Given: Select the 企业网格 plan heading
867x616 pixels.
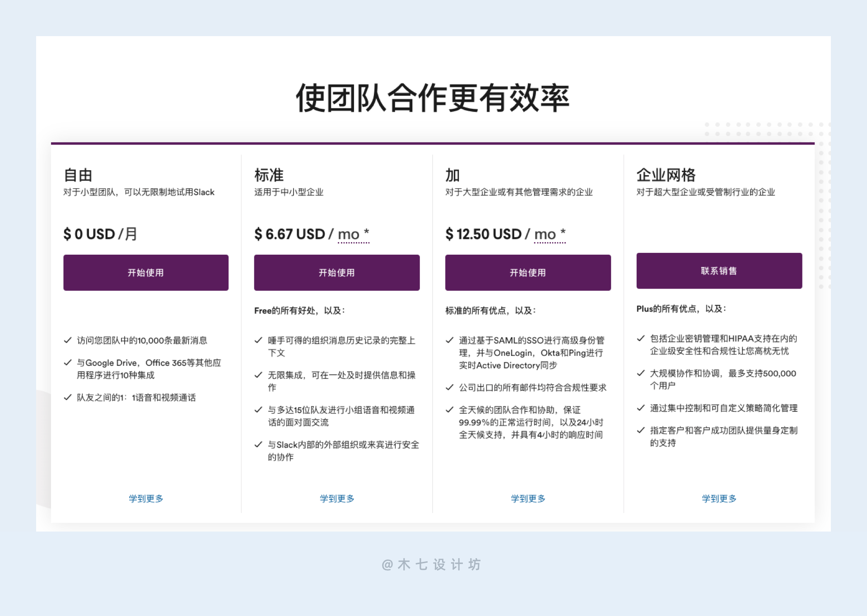Looking at the screenshot, I should [x=666, y=175].
